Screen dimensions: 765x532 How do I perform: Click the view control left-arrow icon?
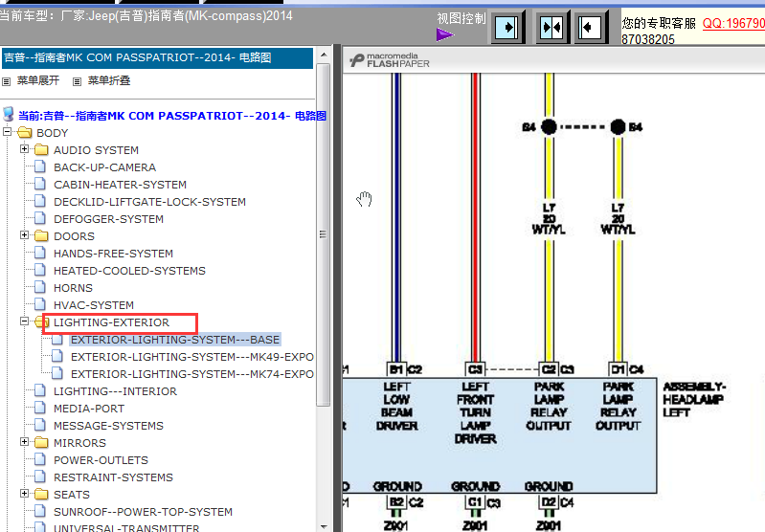(591, 27)
